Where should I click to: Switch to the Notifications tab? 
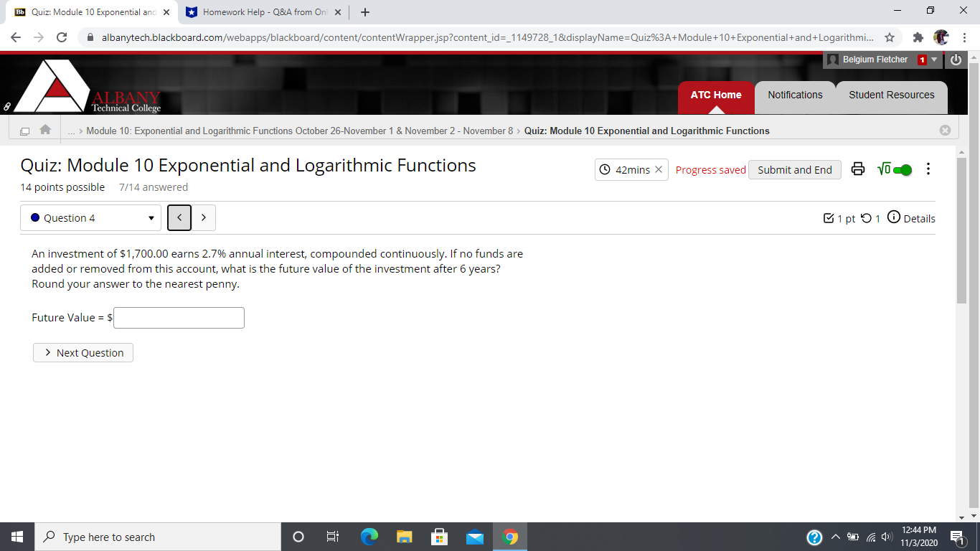795,95
